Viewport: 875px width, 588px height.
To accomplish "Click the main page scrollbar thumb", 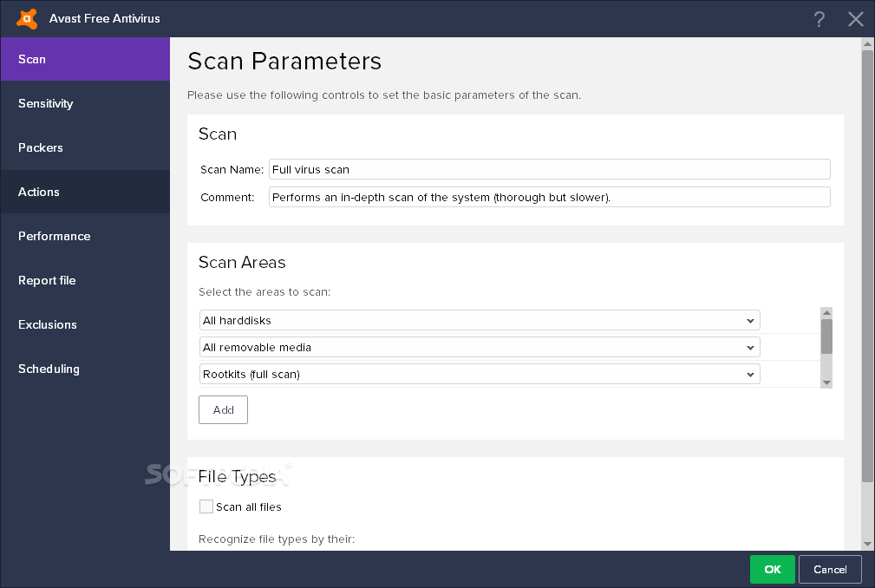I will [867, 266].
